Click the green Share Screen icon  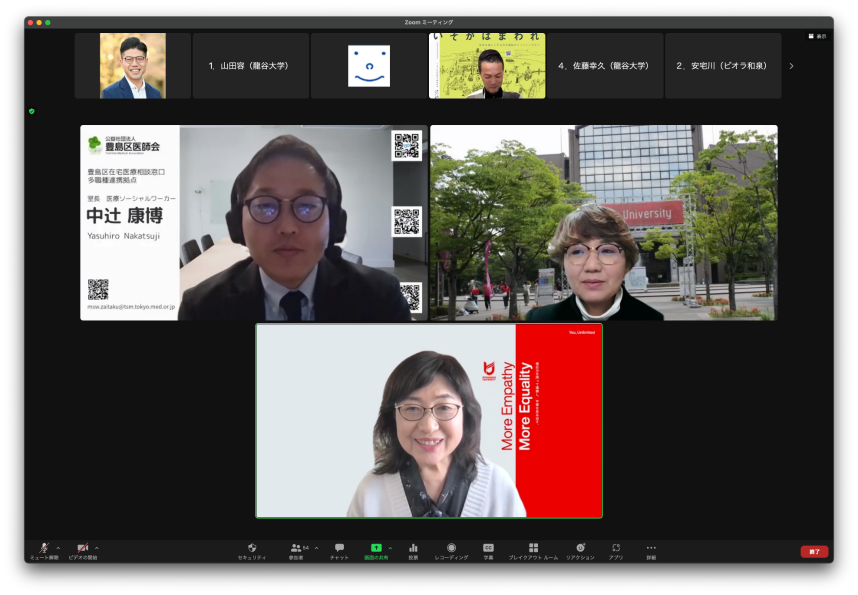(x=376, y=549)
